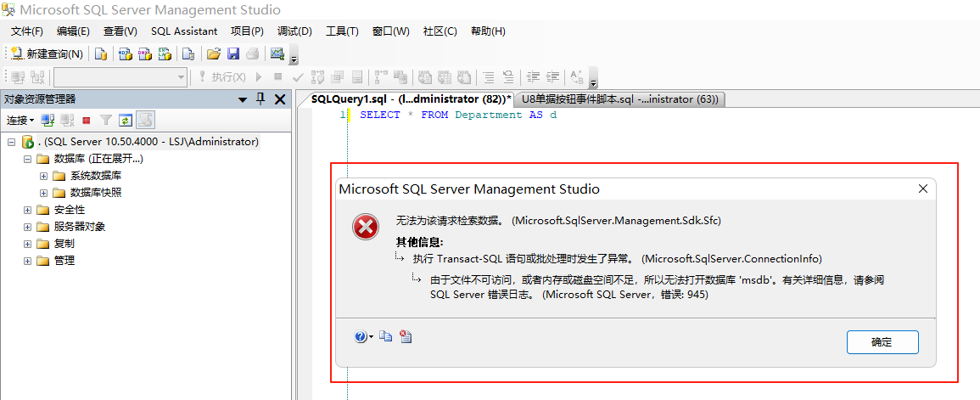Expand the 复制 node
The width and height of the screenshot is (980, 400).
tap(27, 244)
